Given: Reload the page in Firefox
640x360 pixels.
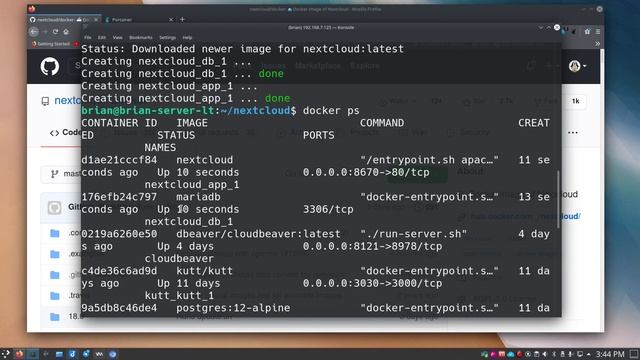Looking at the screenshot, I should click(56, 31).
